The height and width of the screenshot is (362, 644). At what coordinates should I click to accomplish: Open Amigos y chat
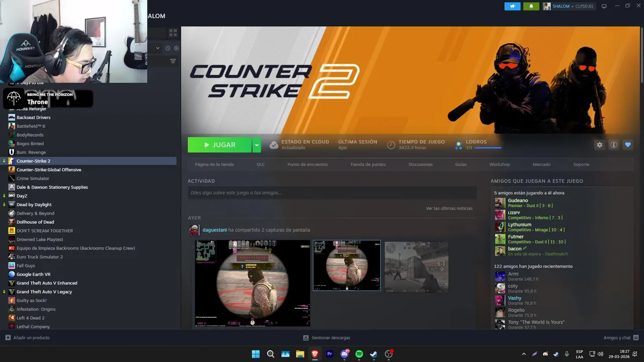pos(621,338)
